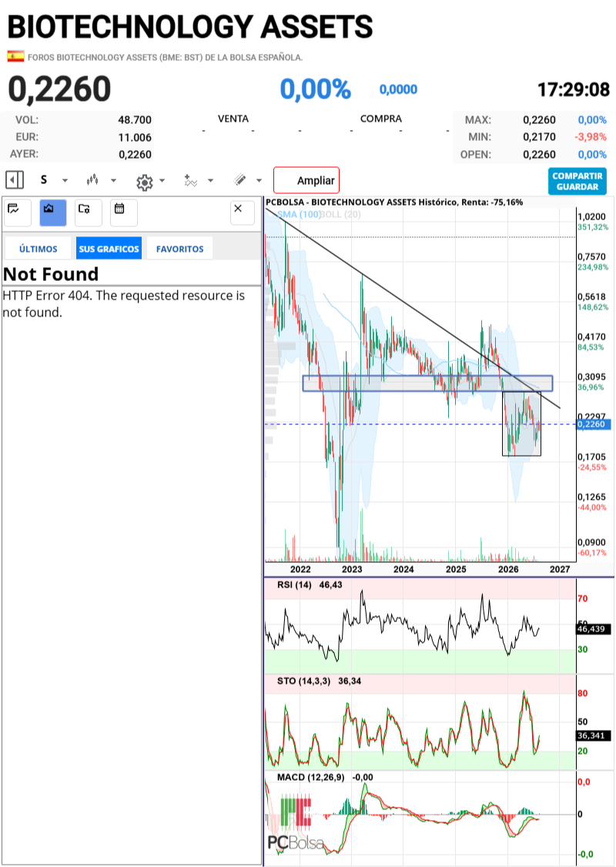Screen dimensions: 616x867
Task: Click the SMA (100) indicator label
Action: [x=299, y=214]
